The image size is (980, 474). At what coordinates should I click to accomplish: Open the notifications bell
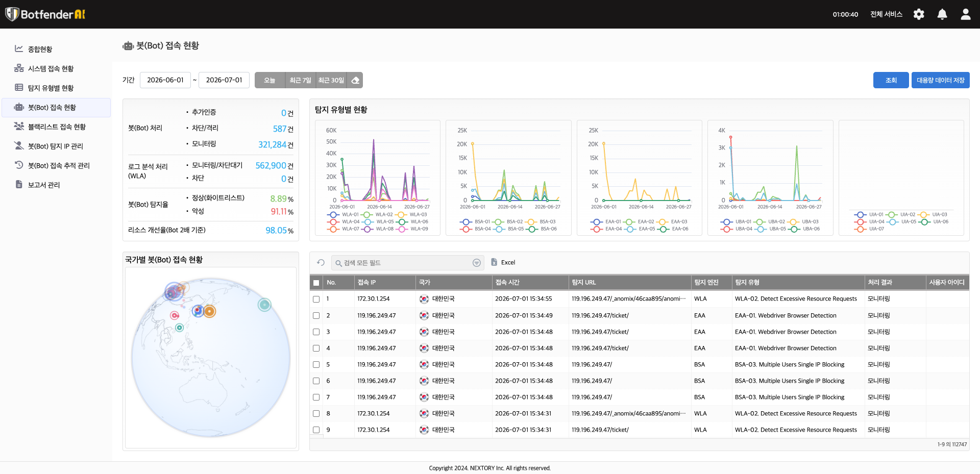[942, 14]
